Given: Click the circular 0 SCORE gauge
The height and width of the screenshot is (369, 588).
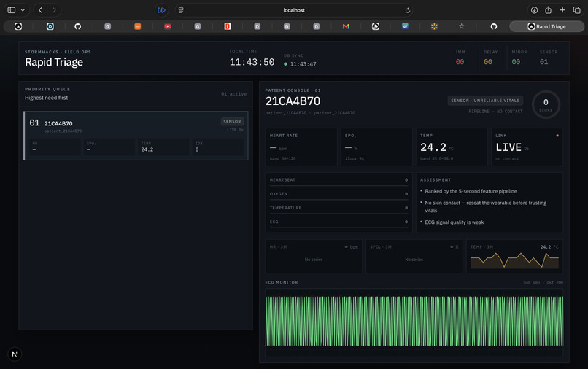Looking at the screenshot, I should click(x=546, y=104).
